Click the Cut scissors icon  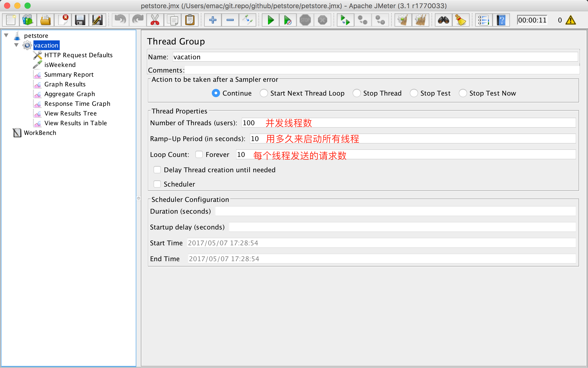click(155, 20)
